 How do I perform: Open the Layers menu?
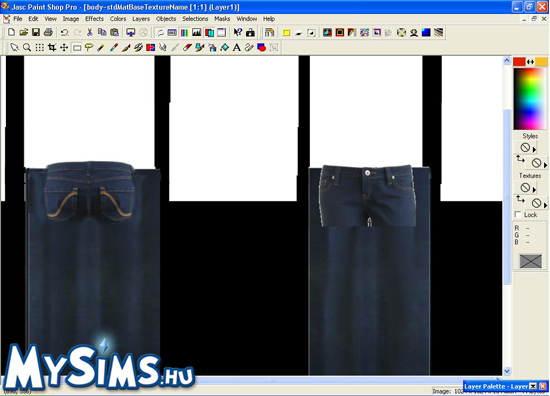(x=141, y=19)
